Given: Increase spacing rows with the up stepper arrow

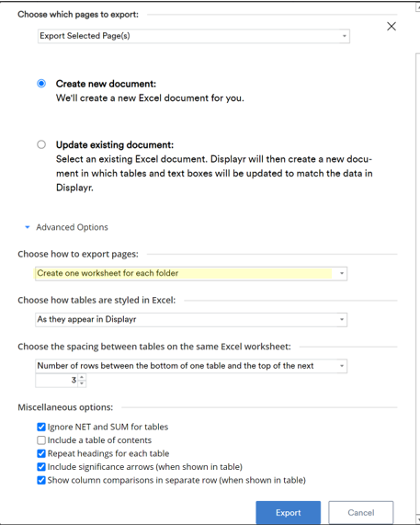Looking at the screenshot, I should 82,377.
